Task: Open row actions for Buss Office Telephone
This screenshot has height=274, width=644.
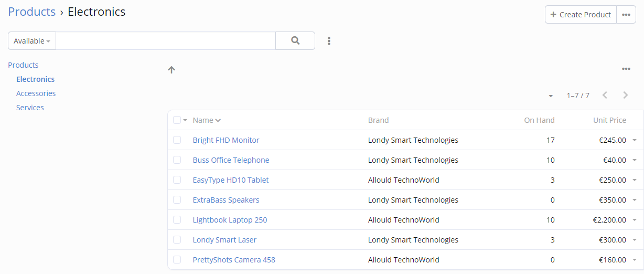Action: 635,160
